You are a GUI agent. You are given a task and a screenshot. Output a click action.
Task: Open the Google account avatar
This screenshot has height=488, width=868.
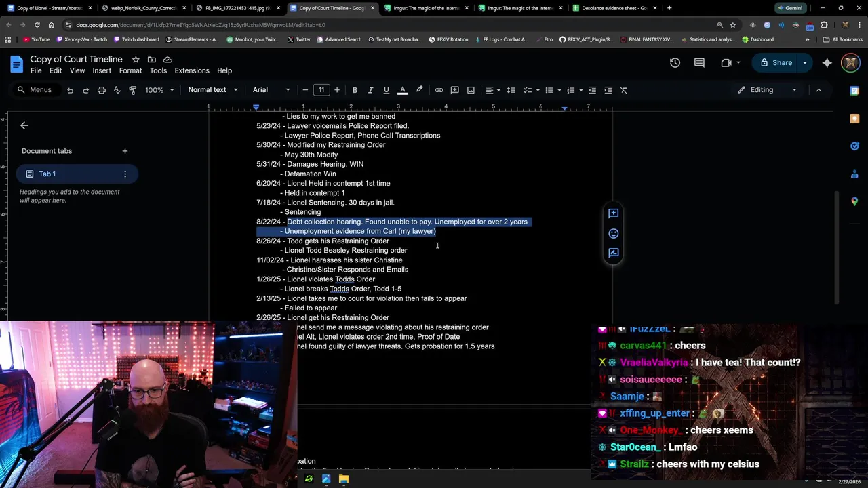tap(850, 63)
